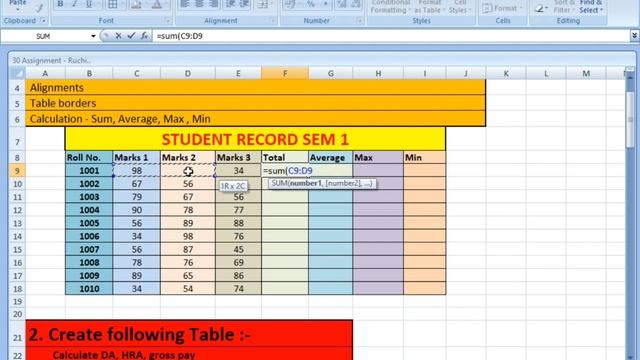Click the Select All corner of the sheet
This screenshot has height=360, width=640.
17,73
